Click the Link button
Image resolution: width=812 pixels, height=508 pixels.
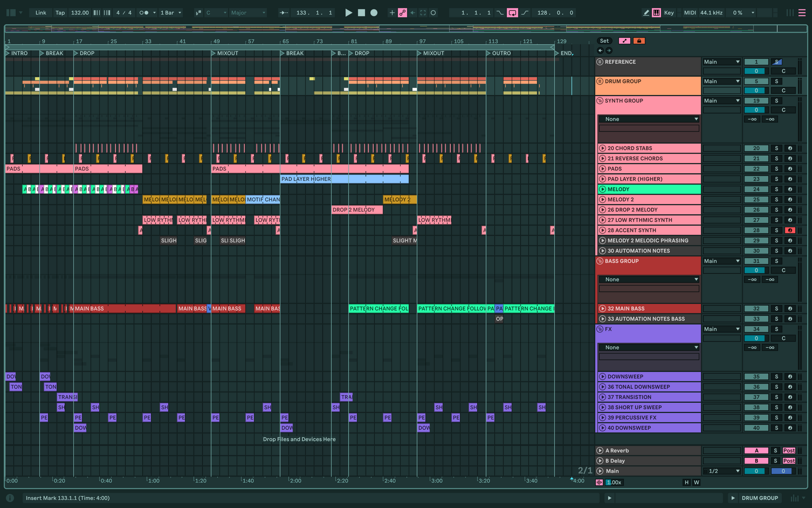pos(41,13)
